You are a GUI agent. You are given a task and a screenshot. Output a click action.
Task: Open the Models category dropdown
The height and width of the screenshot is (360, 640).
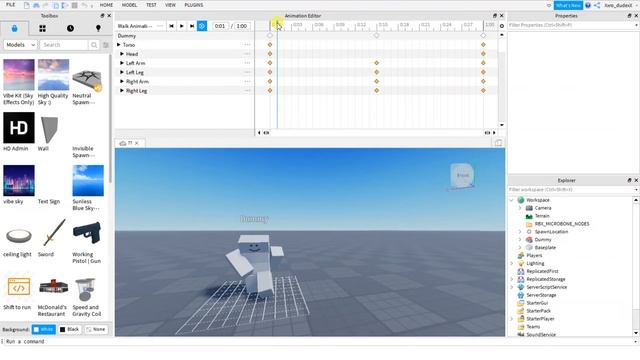click(20, 45)
